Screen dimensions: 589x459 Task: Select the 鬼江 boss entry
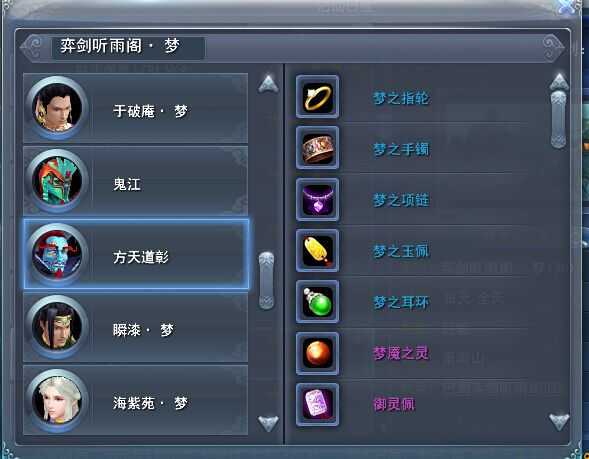pyautogui.click(x=136, y=181)
